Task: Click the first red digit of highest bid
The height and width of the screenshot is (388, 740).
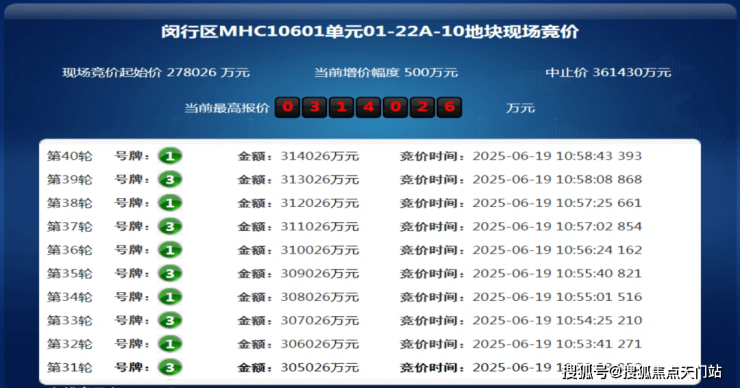Action: (287, 107)
